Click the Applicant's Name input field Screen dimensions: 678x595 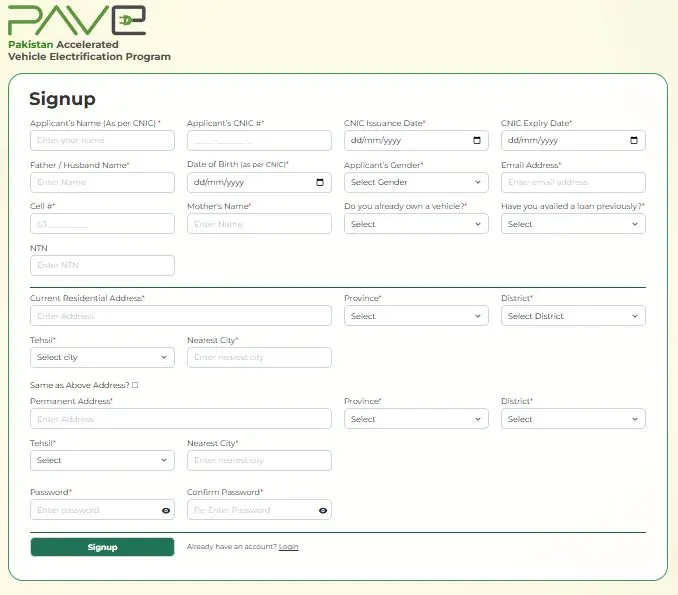102,141
